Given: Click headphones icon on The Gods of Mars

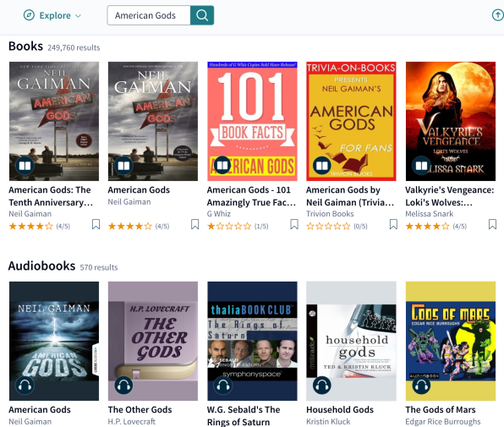Looking at the screenshot, I should (421, 386).
